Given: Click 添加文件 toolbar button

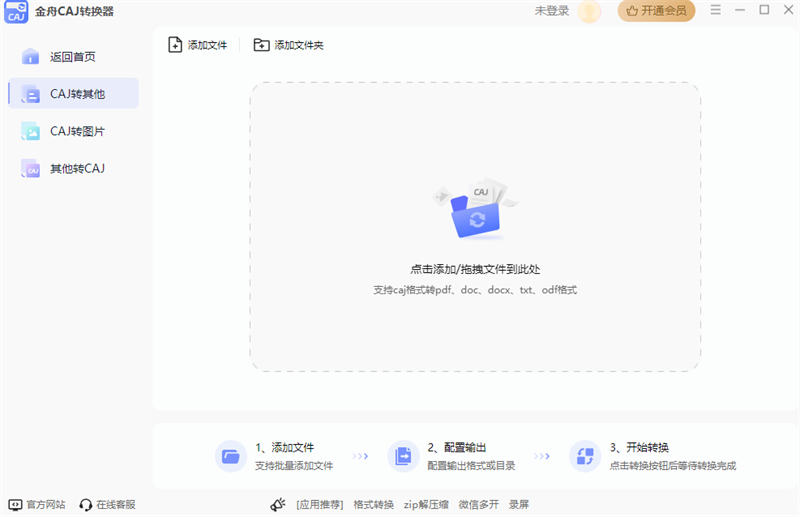Looking at the screenshot, I should coord(197,45).
